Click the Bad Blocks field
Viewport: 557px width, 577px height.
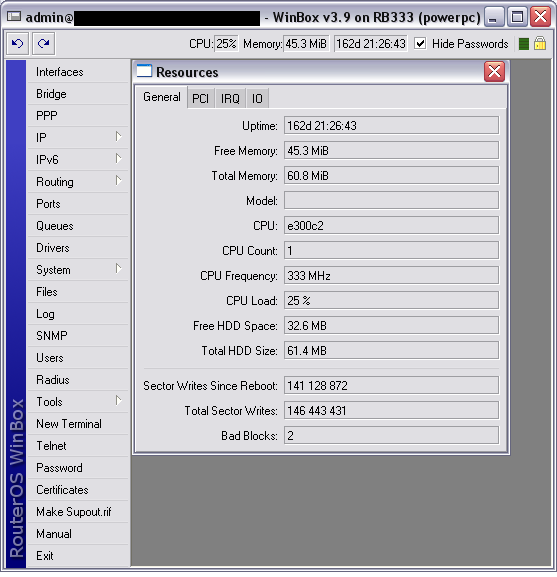pos(391,435)
